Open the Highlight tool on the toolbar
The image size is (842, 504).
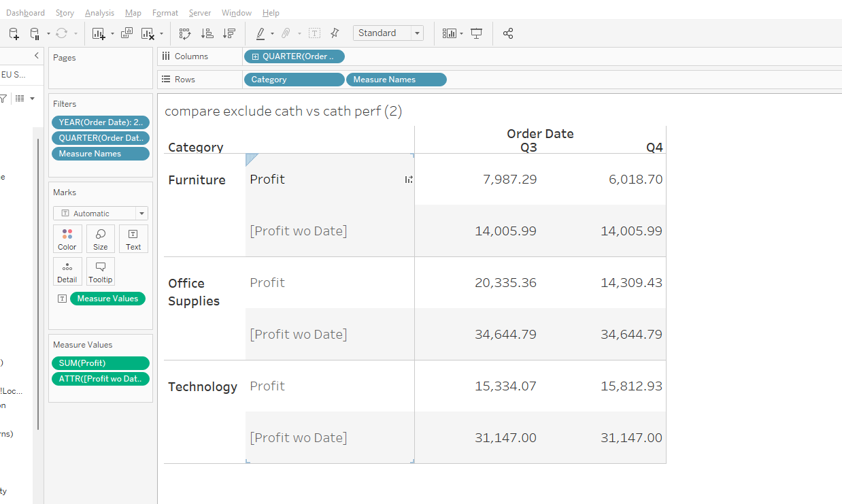tap(260, 33)
